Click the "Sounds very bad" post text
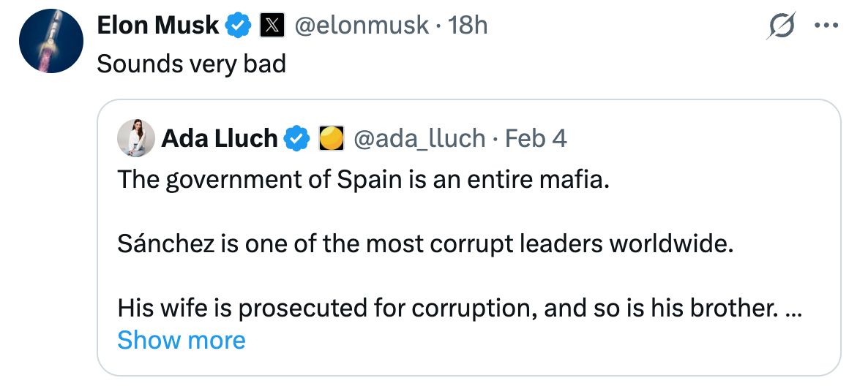The image size is (868, 386). pos(191,64)
